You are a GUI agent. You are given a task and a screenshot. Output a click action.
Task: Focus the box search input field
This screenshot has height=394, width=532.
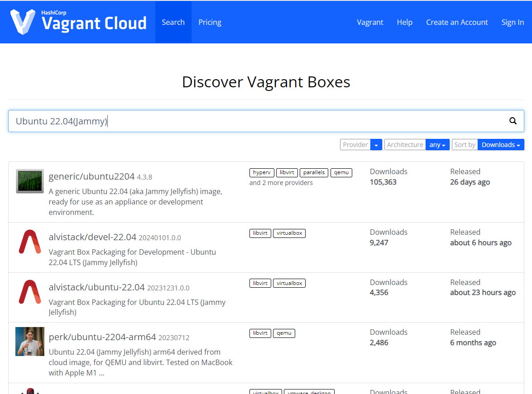click(266, 121)
